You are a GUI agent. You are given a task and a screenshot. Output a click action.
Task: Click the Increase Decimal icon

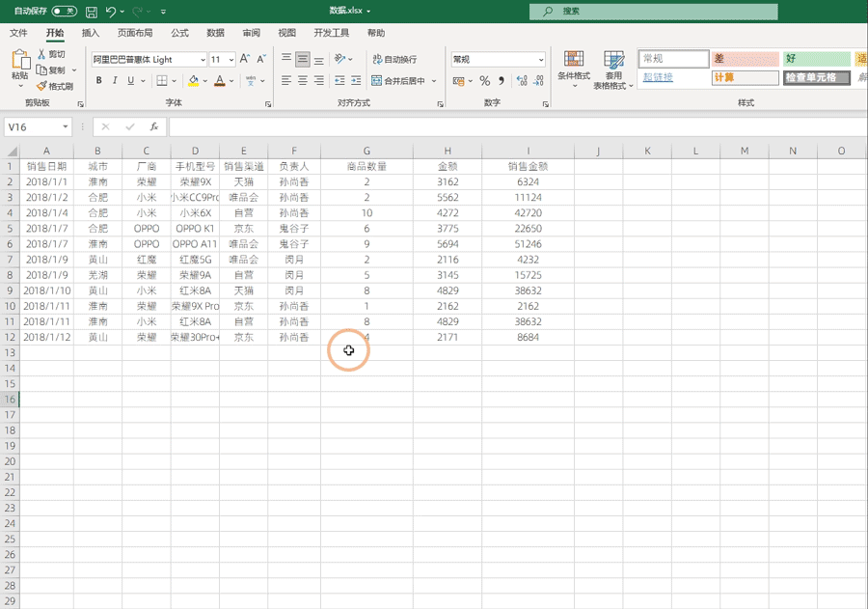pyautogui.click(x=522, y=81)
